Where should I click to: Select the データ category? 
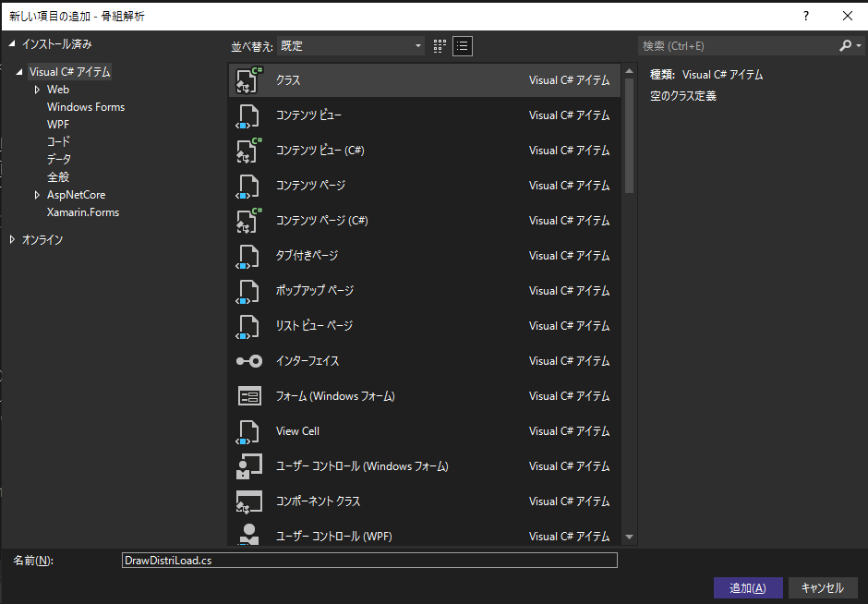coord(59,160)
